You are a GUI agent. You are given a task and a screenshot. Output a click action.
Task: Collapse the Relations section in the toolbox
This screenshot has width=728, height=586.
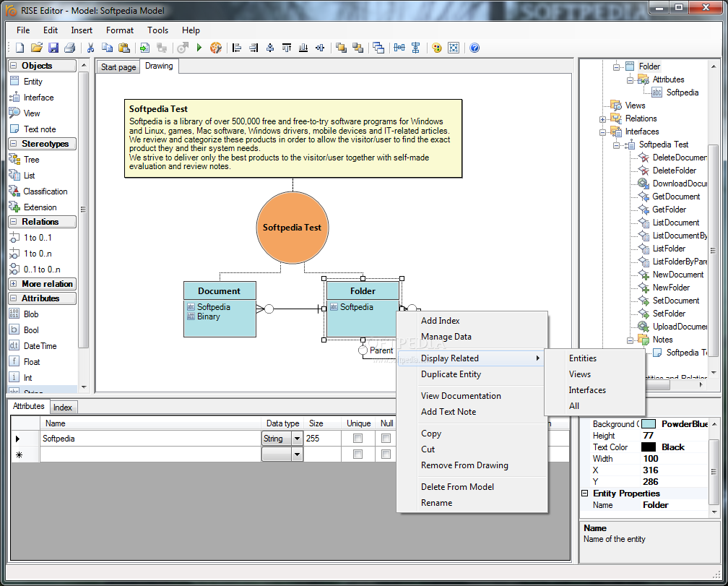coord(14,222)
